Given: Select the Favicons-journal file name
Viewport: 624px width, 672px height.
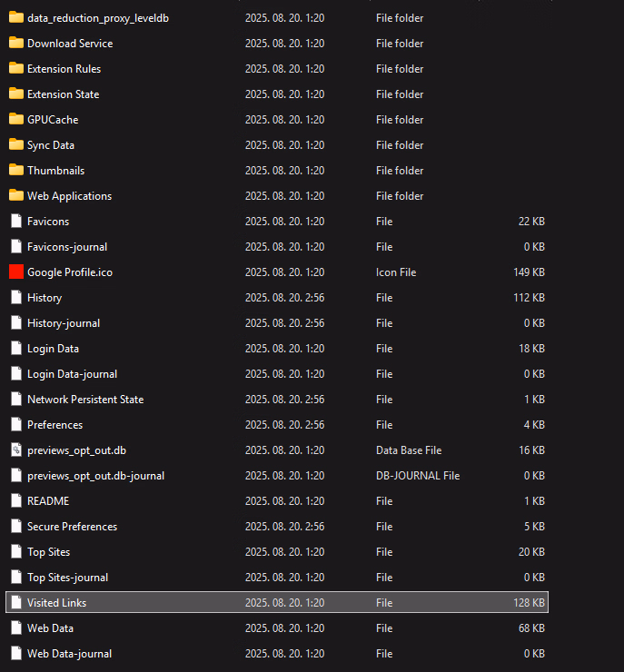Looking at the screenshot, I should (x=67, y=247).
